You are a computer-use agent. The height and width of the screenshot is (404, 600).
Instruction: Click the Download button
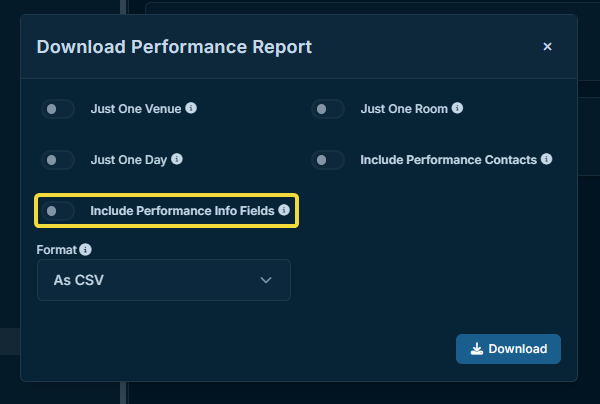[x=508, y=349]
